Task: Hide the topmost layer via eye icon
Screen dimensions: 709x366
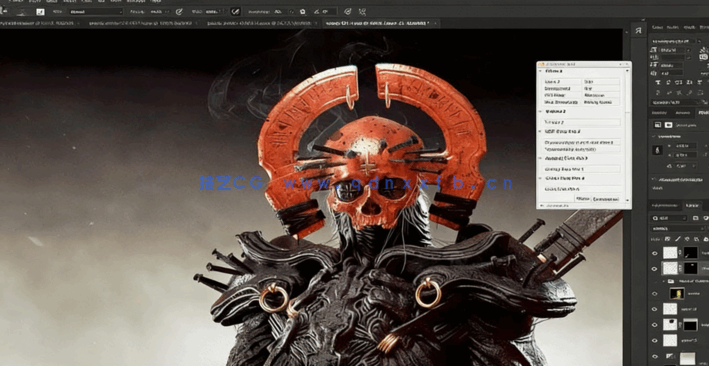Action: 654,253
